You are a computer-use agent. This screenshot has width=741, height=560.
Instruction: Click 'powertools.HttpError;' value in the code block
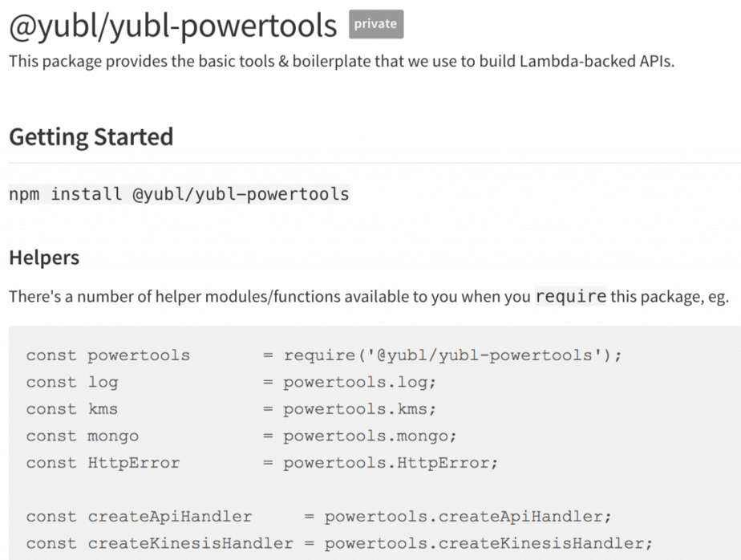(391, 463)
